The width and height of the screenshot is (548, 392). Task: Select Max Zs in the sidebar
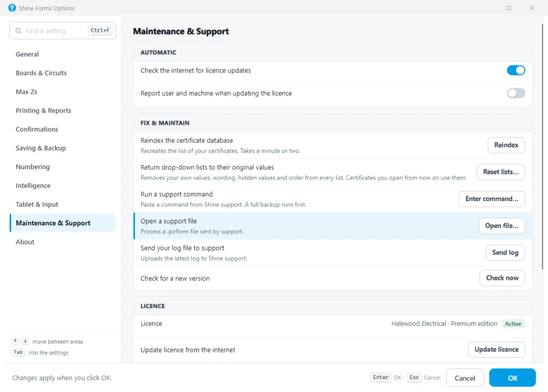(62, 92)
